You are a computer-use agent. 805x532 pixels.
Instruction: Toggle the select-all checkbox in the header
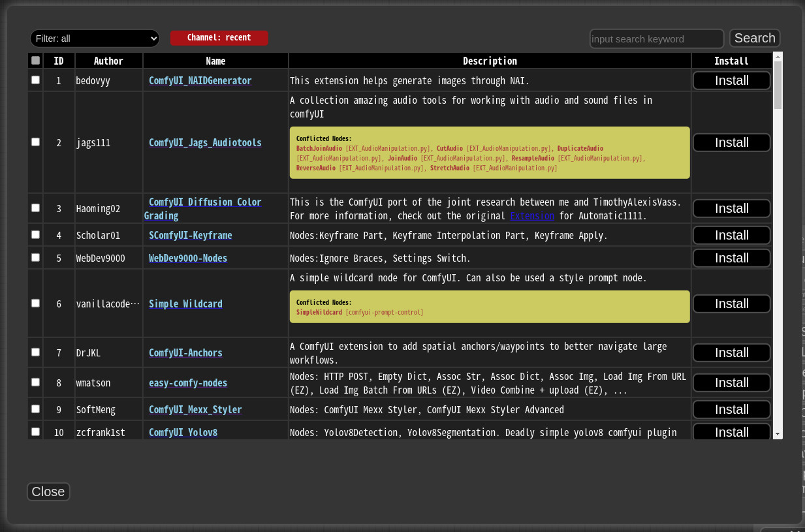click(x=35, y=60)
